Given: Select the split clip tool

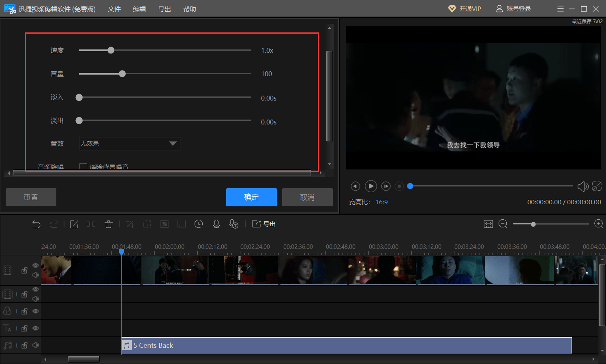Looking at the screenshot, I should pyautogui.click(x=91, y=224).
